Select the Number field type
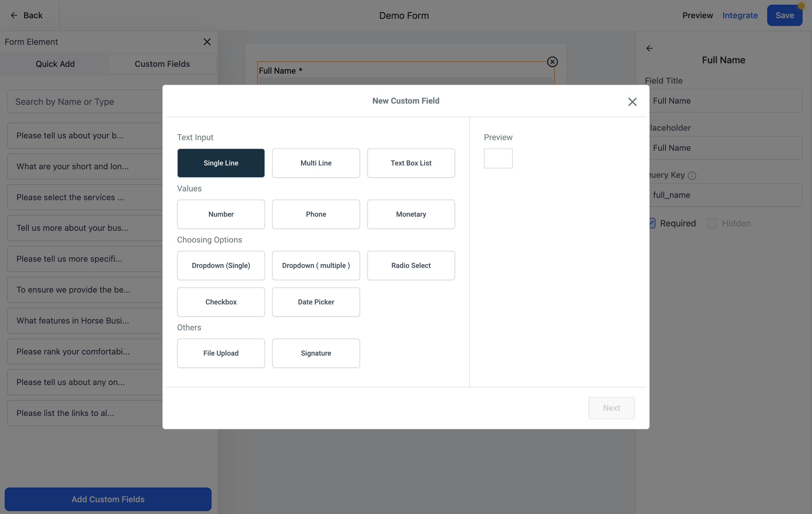The image size is (812, 514). click(221, 214)
